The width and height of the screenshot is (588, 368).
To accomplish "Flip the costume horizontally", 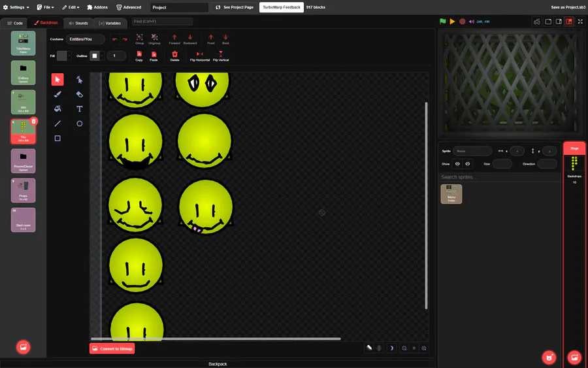I will click(x=200, y=56).
